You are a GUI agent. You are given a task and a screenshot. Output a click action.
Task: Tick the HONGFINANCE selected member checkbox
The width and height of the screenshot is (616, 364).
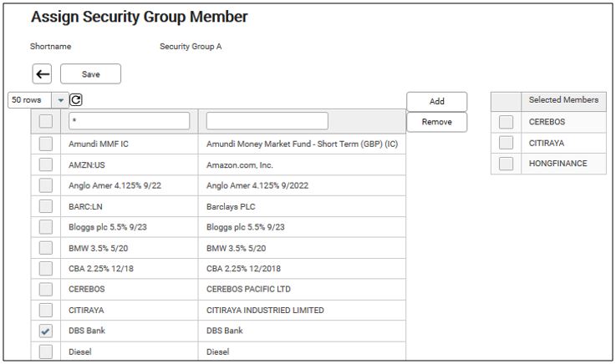tap(506, 164)
